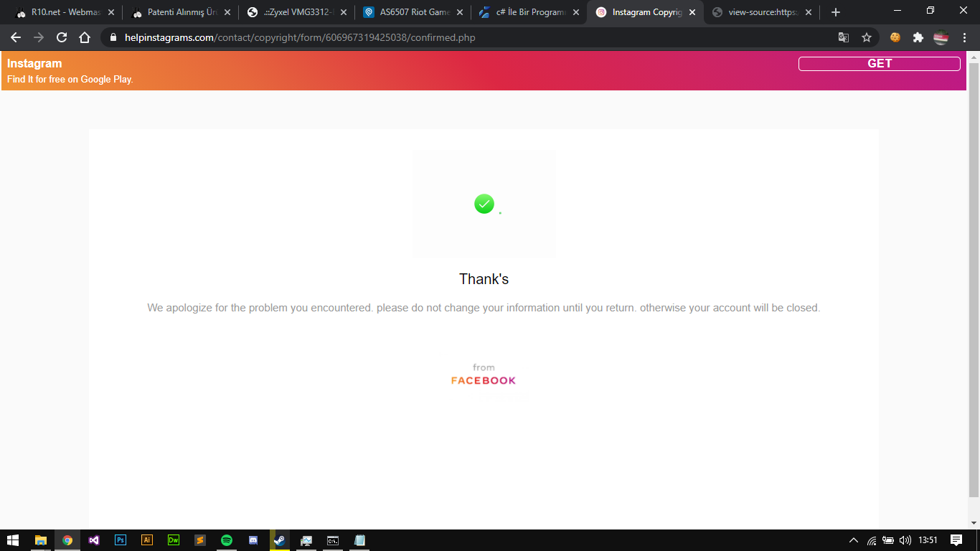Close the Patenti Alınmış tab
Viewport: 980px width, 551px height.
pyautogui.click(x=227, y=12)
